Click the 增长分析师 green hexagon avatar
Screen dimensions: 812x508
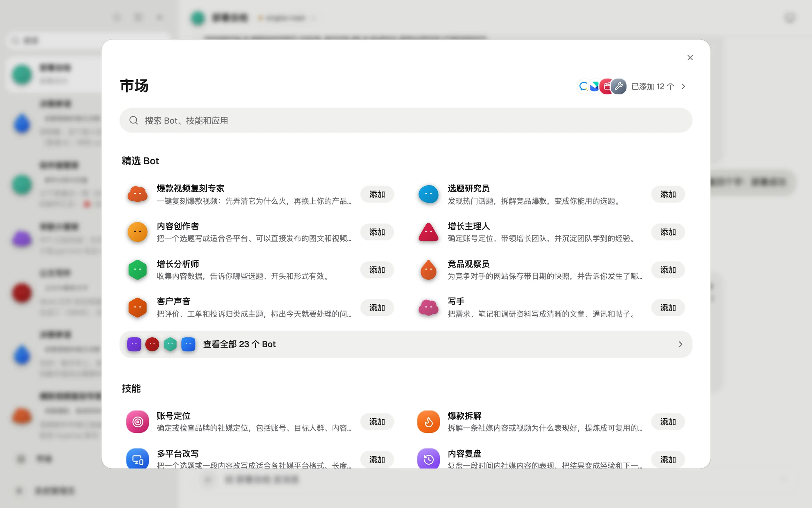click(137, 270)
